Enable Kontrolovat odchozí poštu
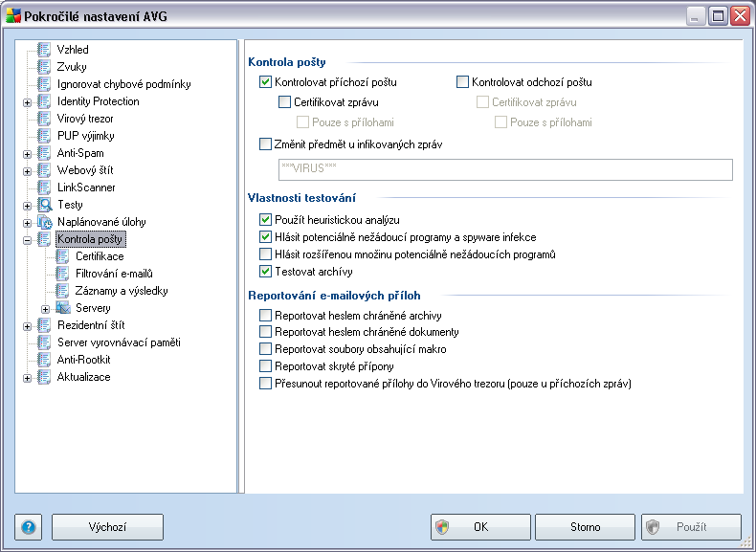The height and width of the screenshot is (552, 756). [462, 82]
